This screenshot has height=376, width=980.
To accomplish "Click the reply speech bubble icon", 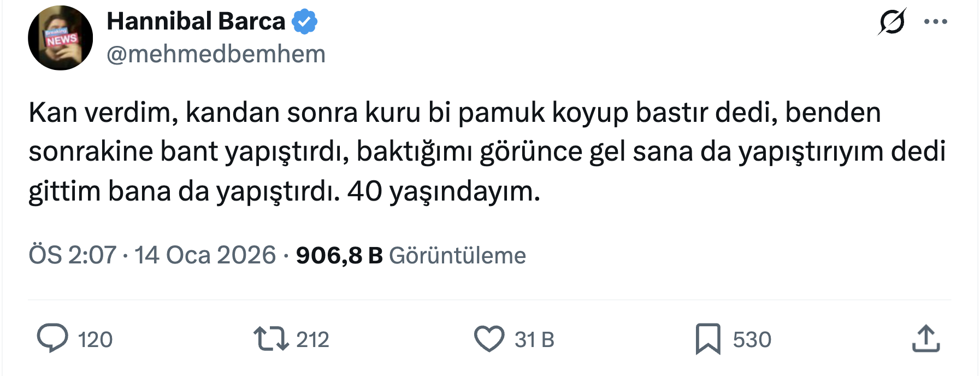I will point(52,338).
